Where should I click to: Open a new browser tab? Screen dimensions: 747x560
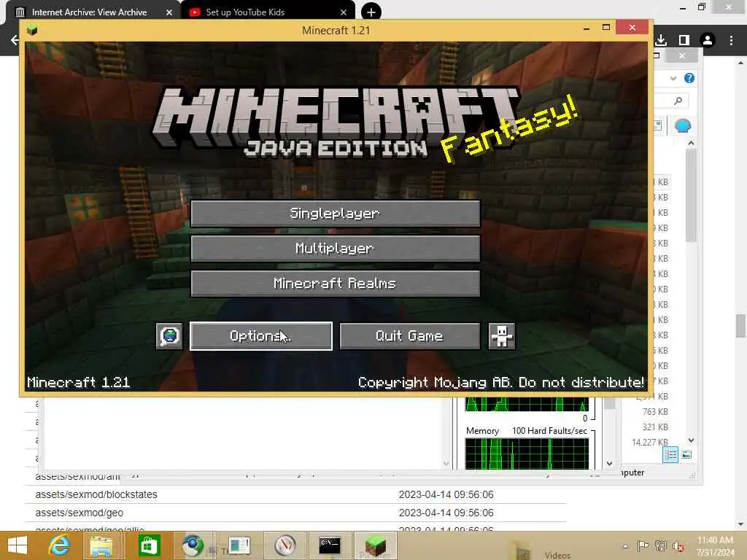click(x=371, y=12)
